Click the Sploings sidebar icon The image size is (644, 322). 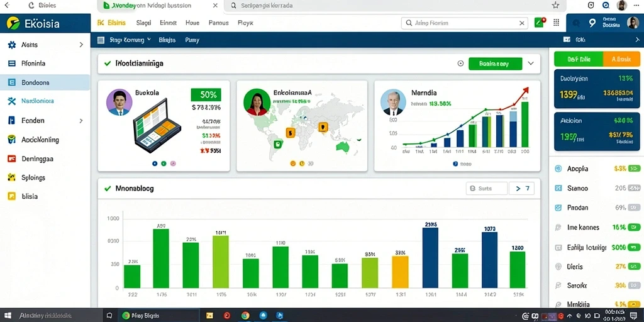(12, 177)
